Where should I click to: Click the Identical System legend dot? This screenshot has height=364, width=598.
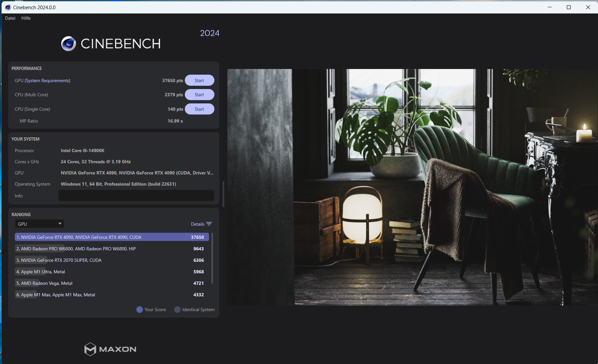pyautogui.click(x=177, y=309)
